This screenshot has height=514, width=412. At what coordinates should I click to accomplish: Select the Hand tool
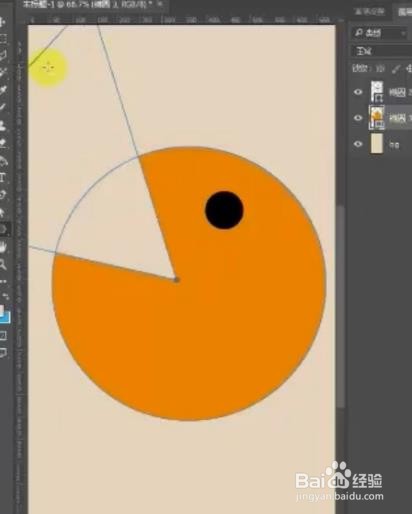(x=3, y=247)
